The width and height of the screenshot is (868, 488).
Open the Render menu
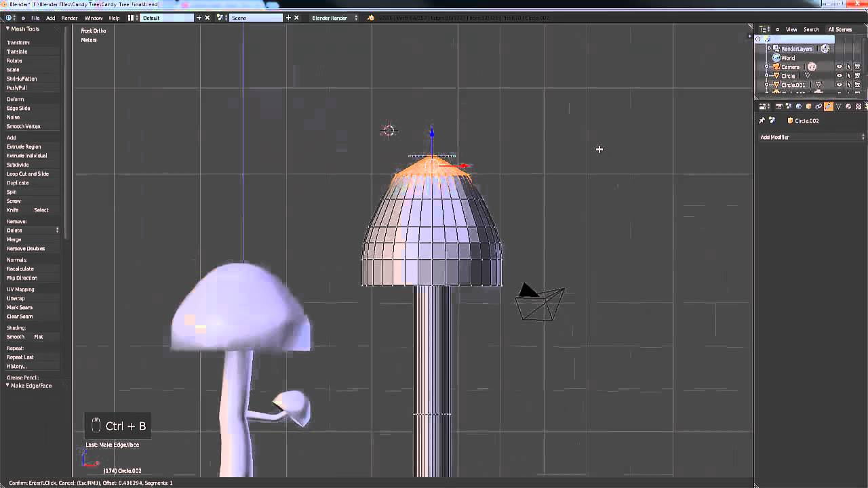click(70, 18)
